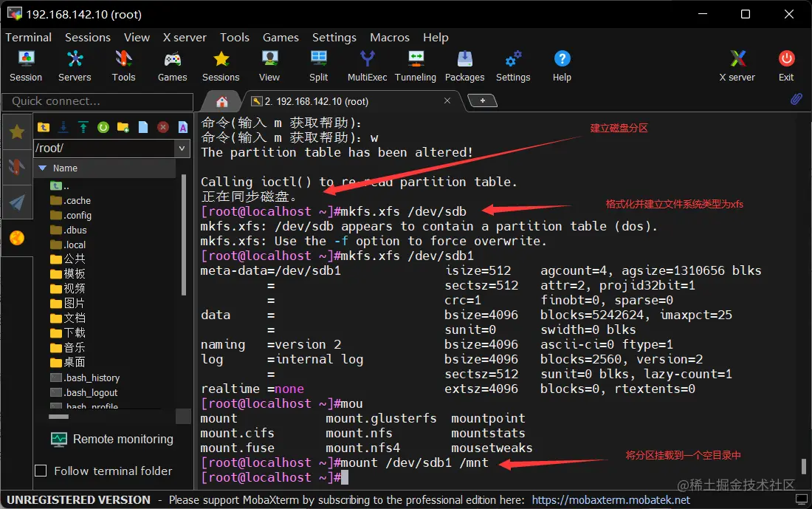Click the paperclip icon at right of tab bar
812x509 pixels.
(x=796, y=99)
